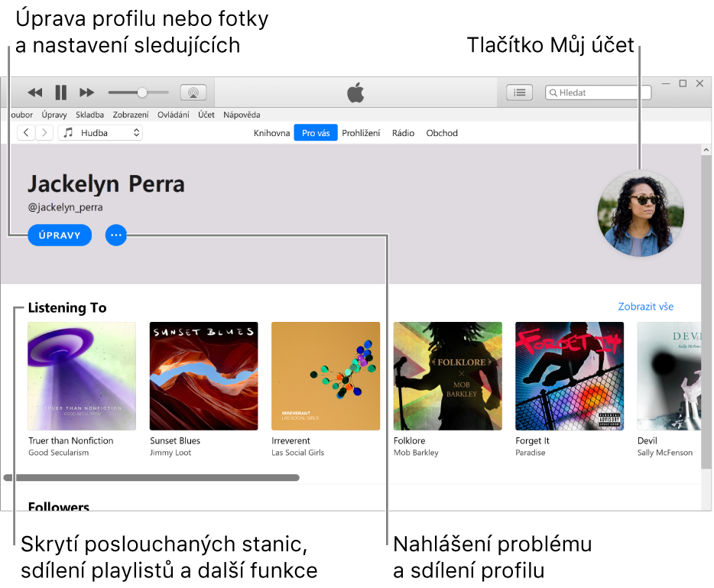Click the Apple logo in the toolbar

pos(356,92)
